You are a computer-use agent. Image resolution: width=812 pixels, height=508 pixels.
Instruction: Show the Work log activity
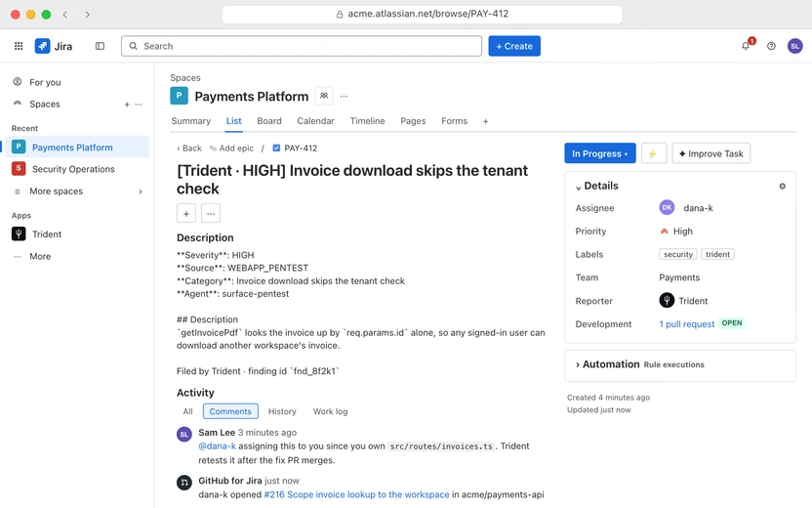tap(331, 411)
